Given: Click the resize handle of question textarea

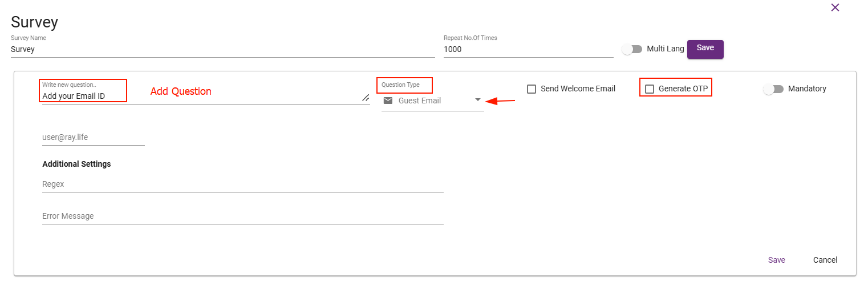Looking at the screenshot, I should [x=366, y=98].
